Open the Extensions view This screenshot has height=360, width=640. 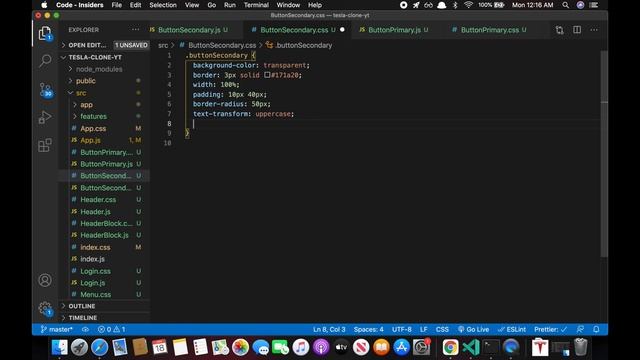(x=45, y=145)
